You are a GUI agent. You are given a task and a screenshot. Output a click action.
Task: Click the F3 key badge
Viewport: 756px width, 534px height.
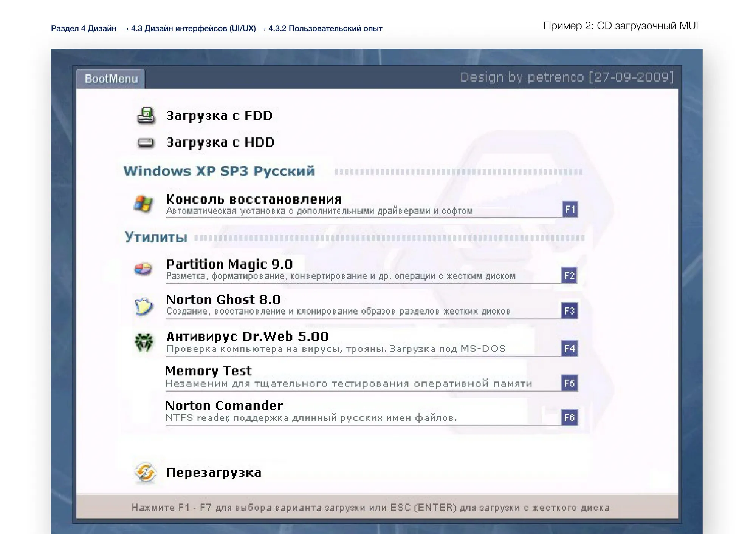click(x=570, y=311)
